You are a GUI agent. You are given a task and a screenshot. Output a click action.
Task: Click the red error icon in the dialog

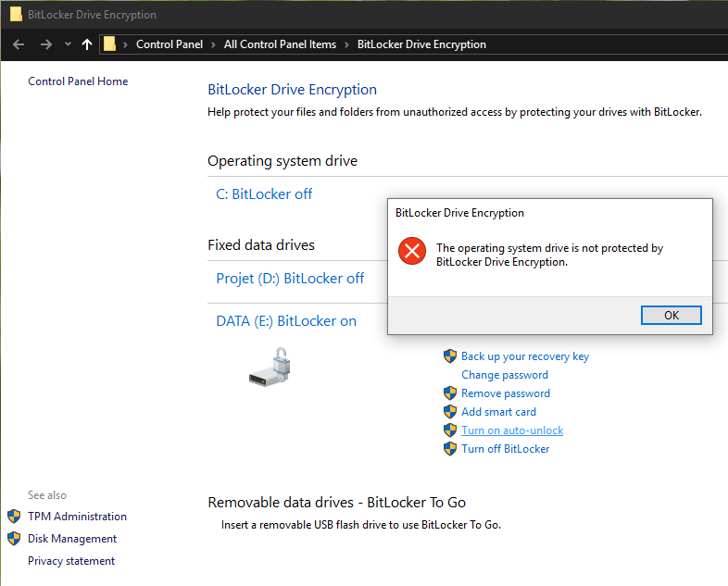[412, 251]
